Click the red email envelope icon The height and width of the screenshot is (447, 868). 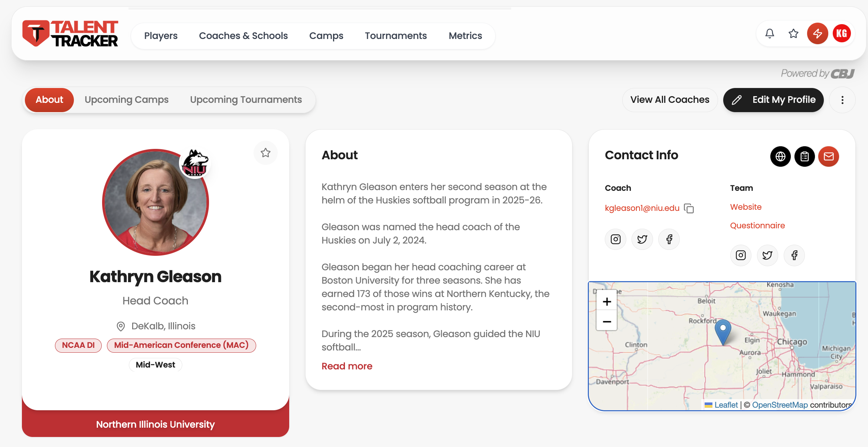pyautogui.click(x=829, y=157)
